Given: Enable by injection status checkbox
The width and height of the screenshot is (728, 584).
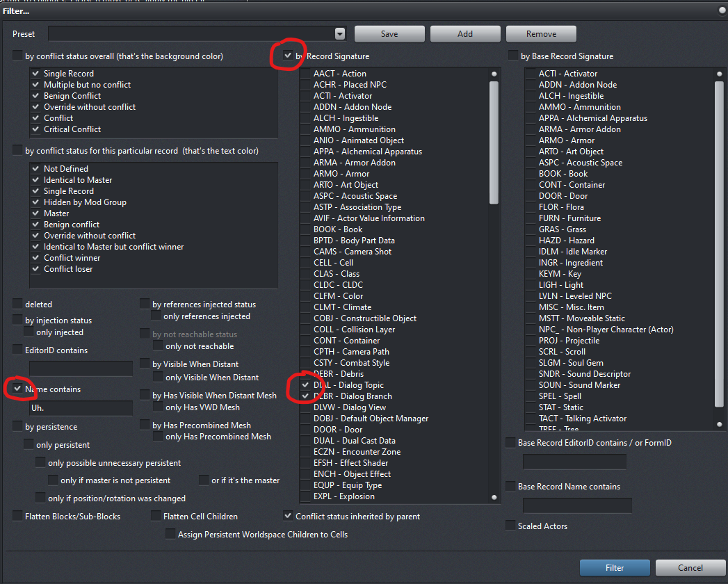Looking at the screenshot, I should (17, 320).
